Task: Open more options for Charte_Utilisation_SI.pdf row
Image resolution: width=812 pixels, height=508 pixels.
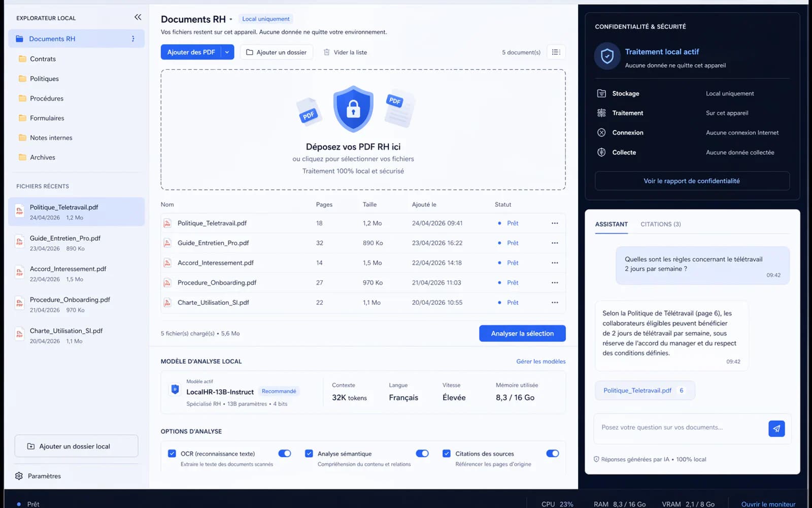Action: [x=555, y=302]
